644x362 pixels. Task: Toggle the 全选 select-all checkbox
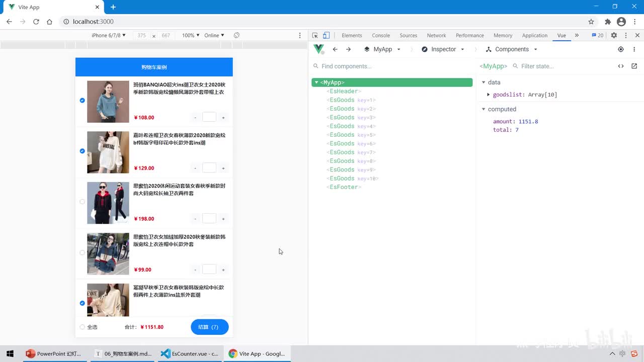click(x=83, y=327)
